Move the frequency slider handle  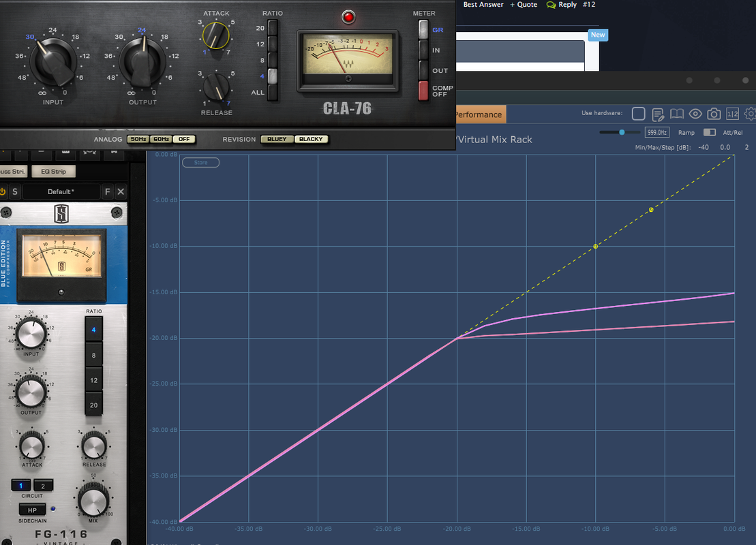coord(622,132)
